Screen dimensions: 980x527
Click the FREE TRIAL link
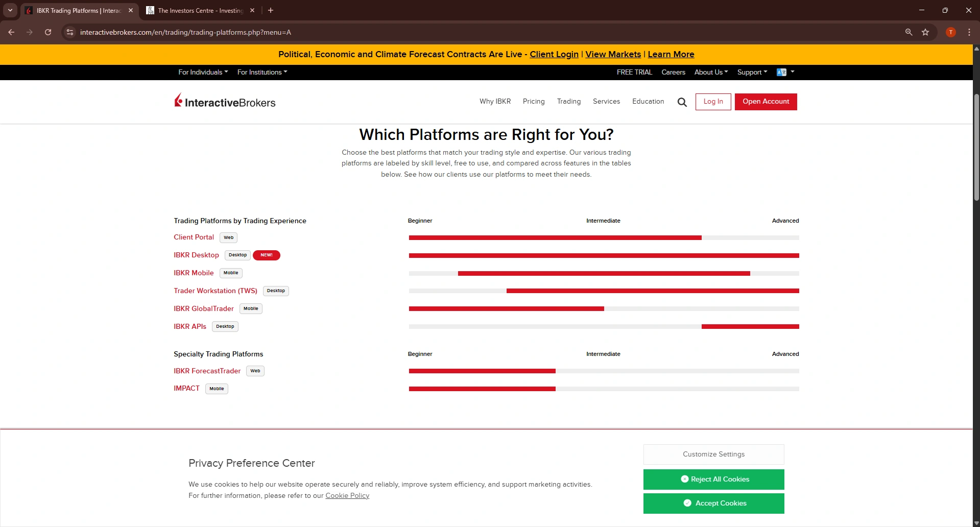point(634,73)
